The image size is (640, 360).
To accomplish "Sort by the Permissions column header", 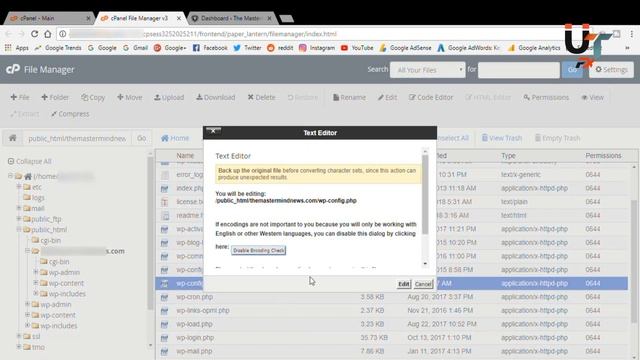I will tap(603, 156).
